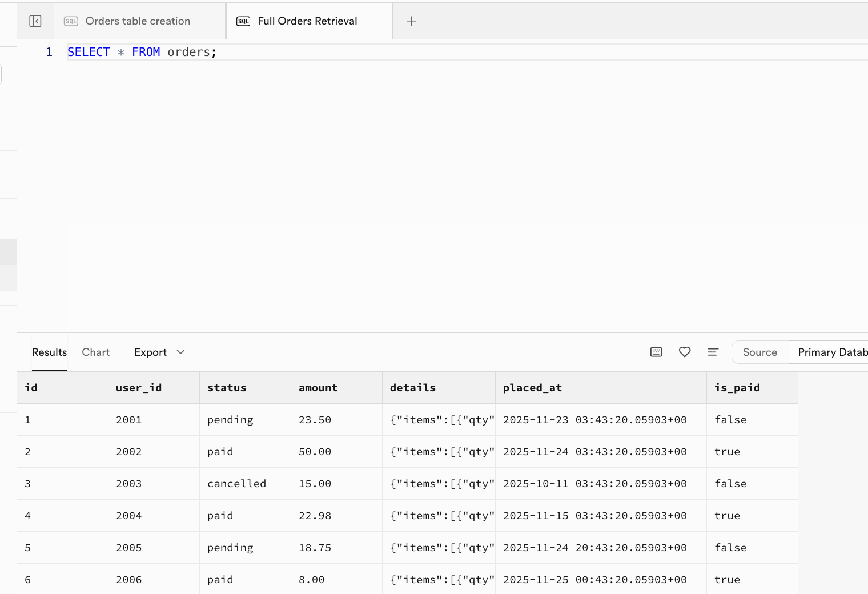Screen dimensions: 868x594
Task: Click the format query lines icon
Action: click(713, 352)
